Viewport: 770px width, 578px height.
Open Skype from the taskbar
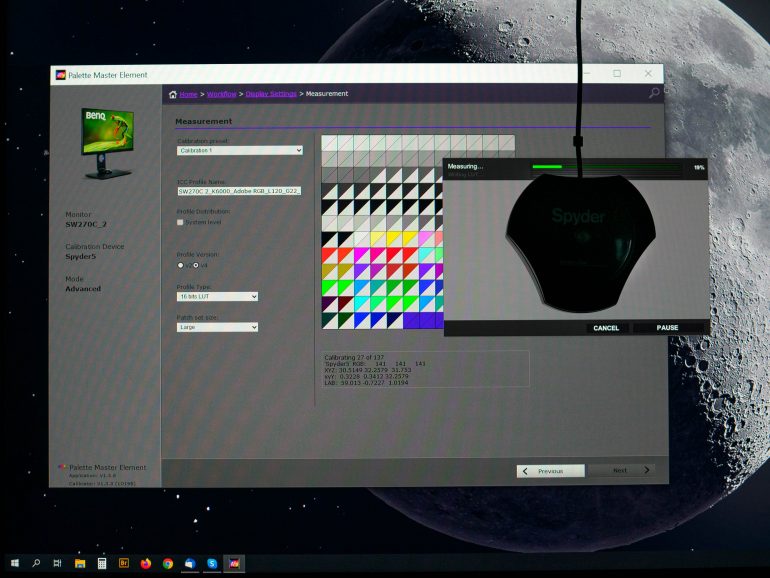[212, 563]
